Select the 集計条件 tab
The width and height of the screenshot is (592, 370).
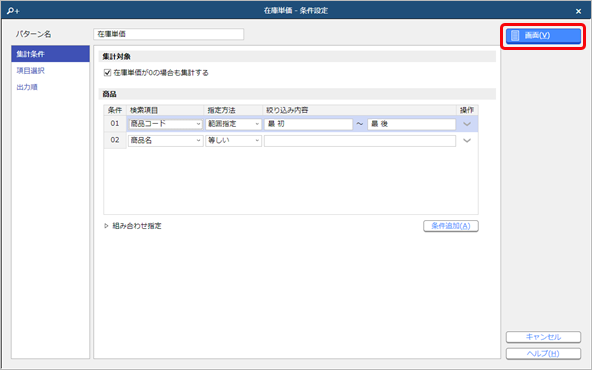[50, 54]
